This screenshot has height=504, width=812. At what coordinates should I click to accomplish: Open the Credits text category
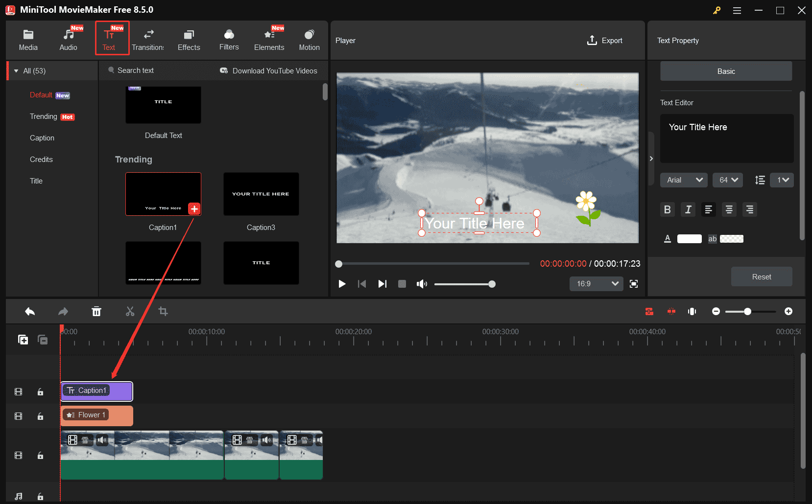(x=41, y=159)
